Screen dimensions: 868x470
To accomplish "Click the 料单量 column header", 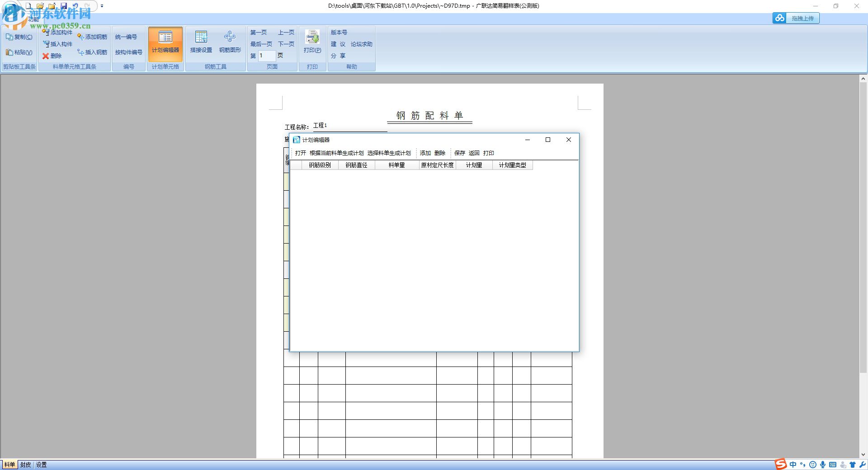I will [397, 165].
